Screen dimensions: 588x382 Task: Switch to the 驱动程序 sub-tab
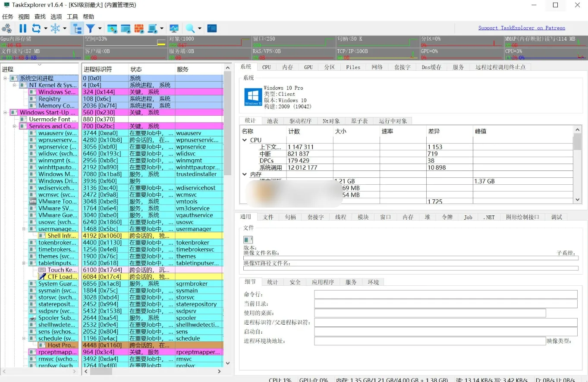point(301,121)
